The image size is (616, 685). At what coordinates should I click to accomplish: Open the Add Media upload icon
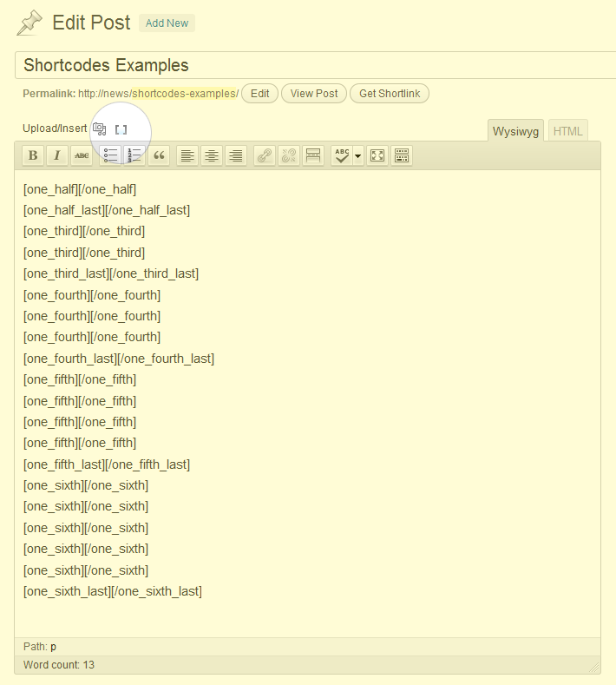tap(99, 128)
